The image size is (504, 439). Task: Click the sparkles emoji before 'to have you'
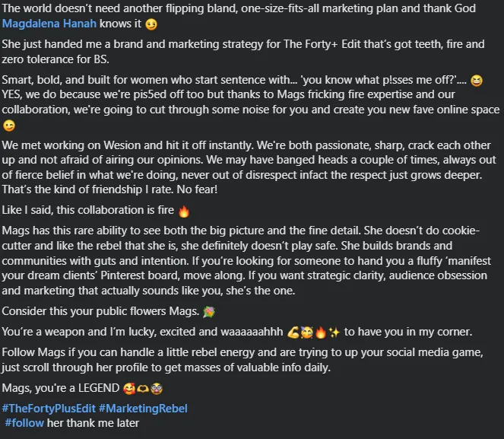(334, 332)
